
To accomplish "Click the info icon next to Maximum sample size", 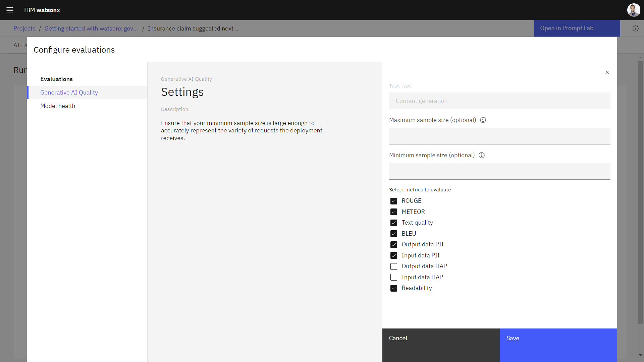I will point(483,120).
